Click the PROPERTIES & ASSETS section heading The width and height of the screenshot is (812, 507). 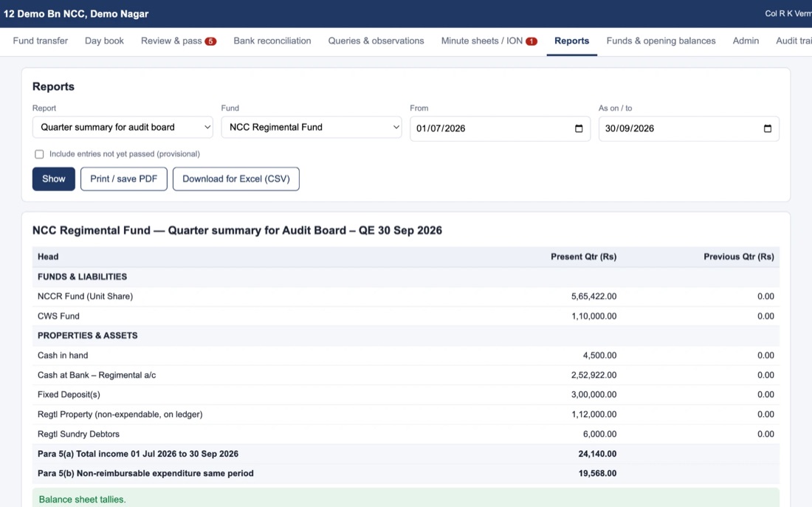pyautogui.click(x=88, y=336)
